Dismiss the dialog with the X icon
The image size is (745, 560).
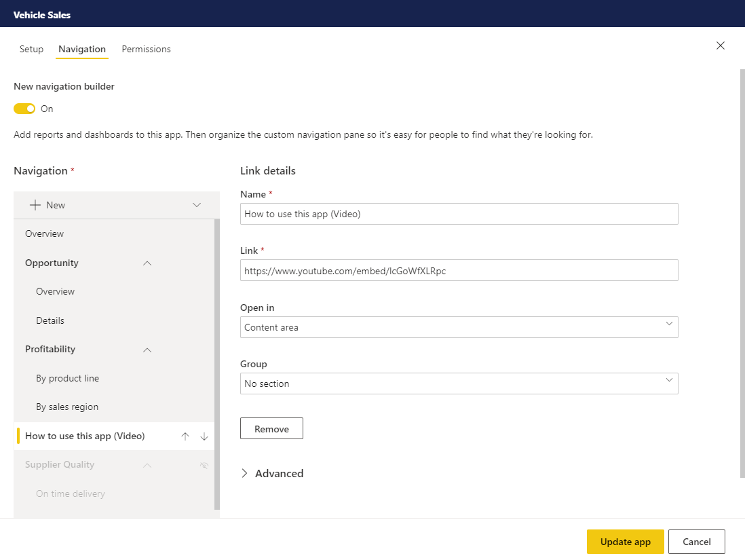(x=720, y=45)
